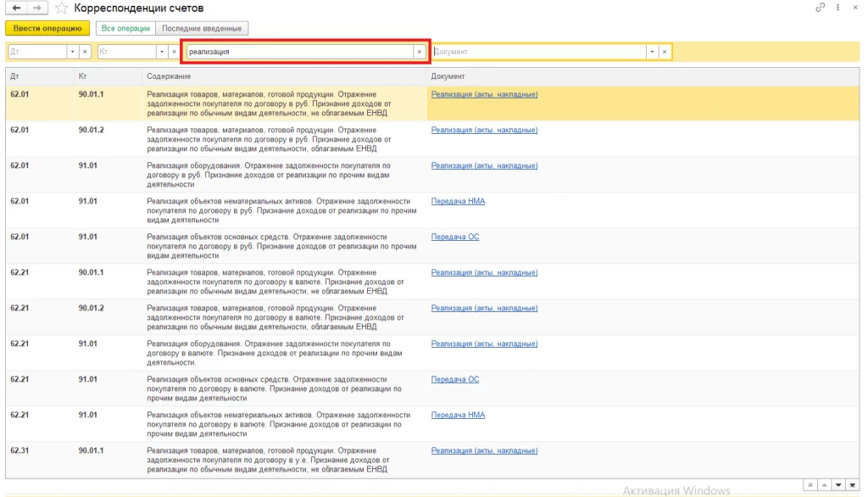
Task: Expand the Дт account dropdown
Action: 73,52
